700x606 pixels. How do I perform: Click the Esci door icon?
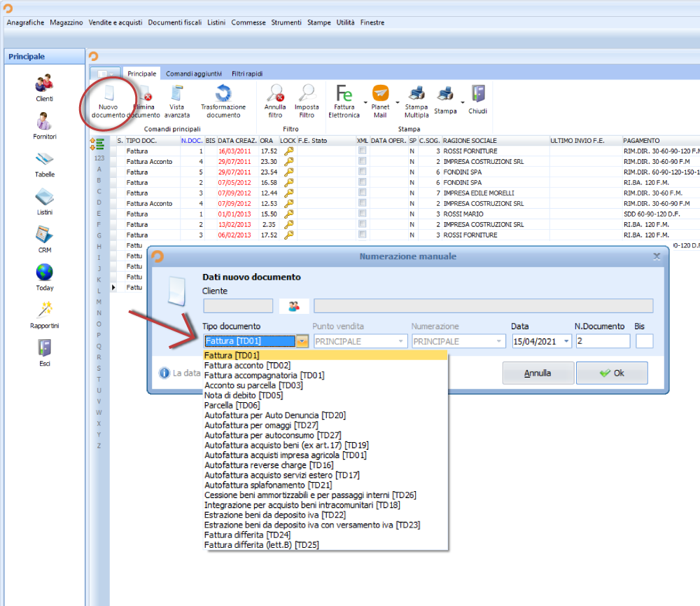(x=44, y=353)
